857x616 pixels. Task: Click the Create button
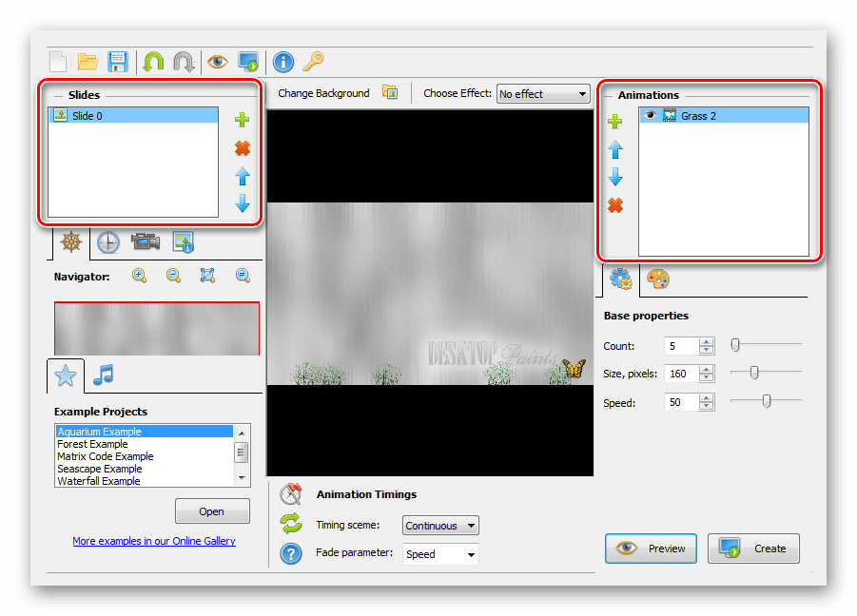point(753,549)
